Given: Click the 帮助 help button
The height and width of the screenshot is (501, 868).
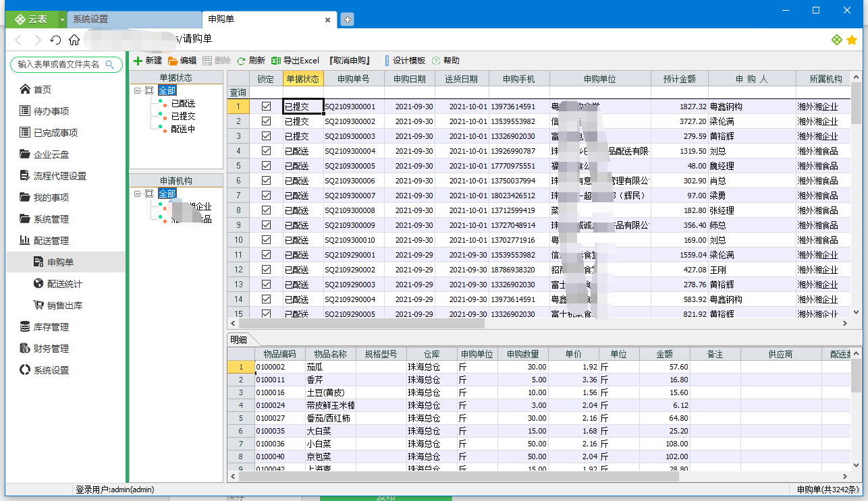Looking at the screenshot, I should pos(446,61).
